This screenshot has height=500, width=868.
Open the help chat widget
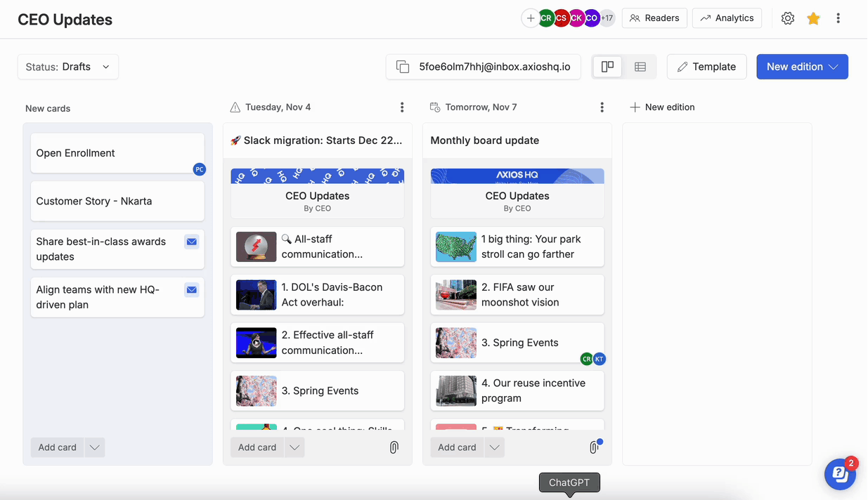[839, 474]
